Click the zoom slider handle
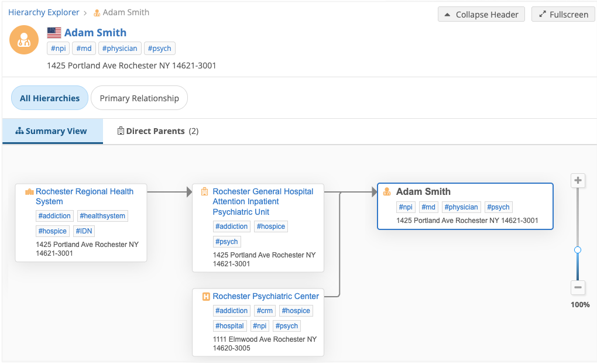This screenshot has height=364, width=597. pyautogui.click(x=578, y=250)
